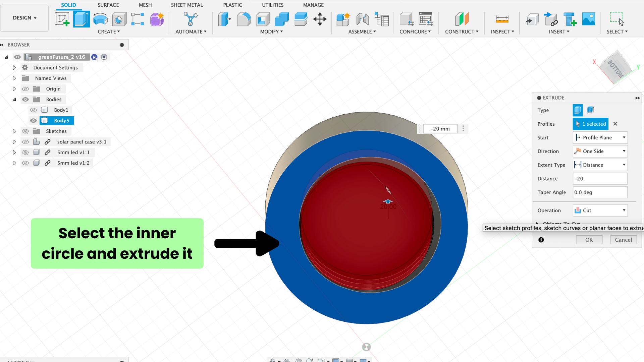
Task: Expand the Document Settings node
Action: coord(14,68)
